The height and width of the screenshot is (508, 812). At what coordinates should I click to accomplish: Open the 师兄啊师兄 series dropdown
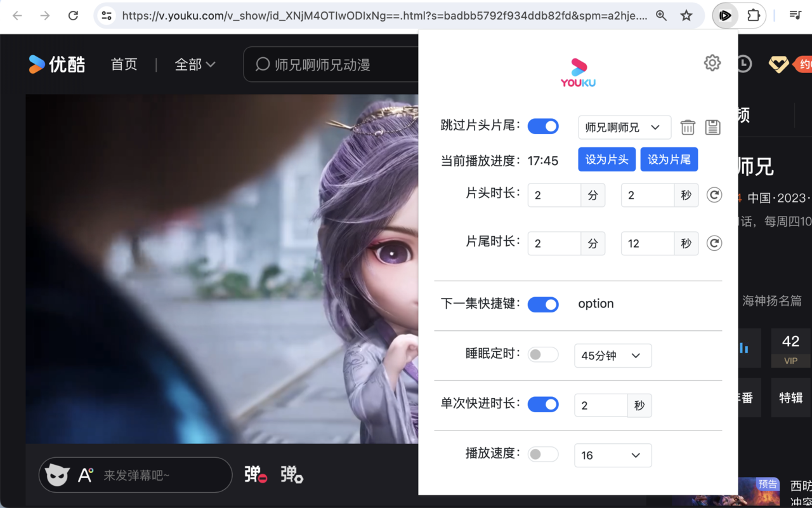tap(624, 128)
